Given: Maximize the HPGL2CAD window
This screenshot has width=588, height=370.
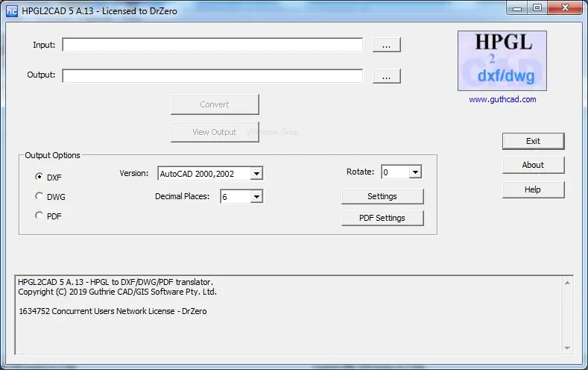Looking at the screenshot, I should (x=537, y=8).
